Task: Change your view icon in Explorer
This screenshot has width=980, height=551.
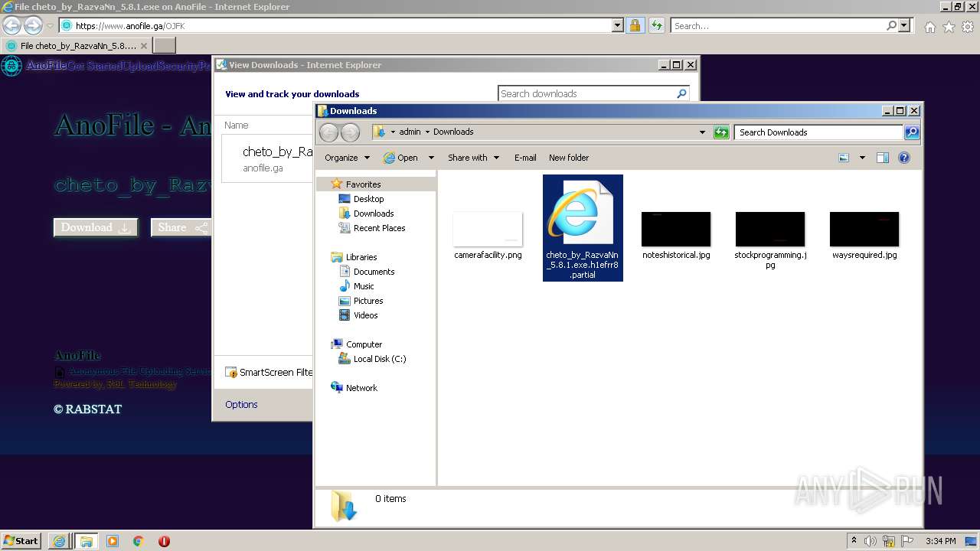Action: click(844, 158)
